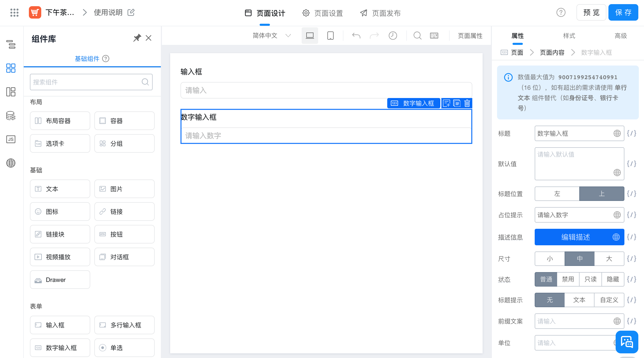Screen dimensions: 644x358
Task: Open the 样式 tab in right panel
Action: pos(569,36)
